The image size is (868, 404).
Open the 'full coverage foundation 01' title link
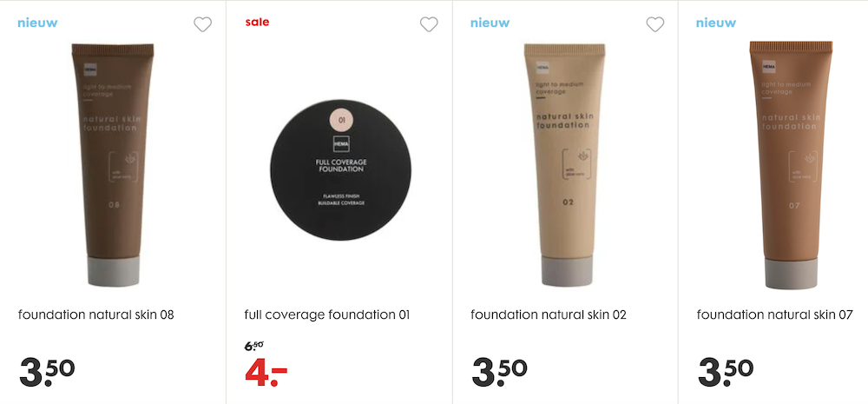pos(327,315)
